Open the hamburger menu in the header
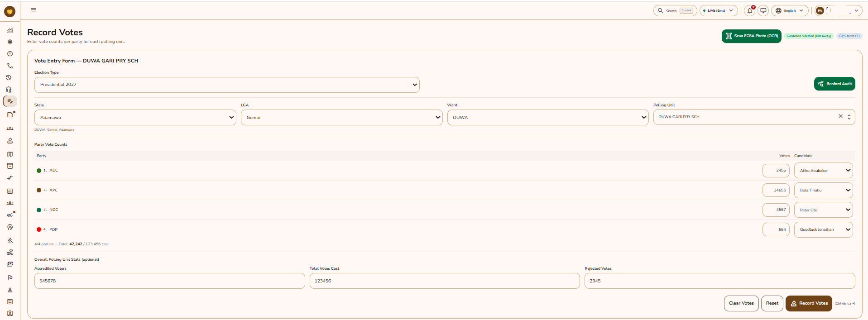This screenshot has width=868, height=320. coord(34,10)
